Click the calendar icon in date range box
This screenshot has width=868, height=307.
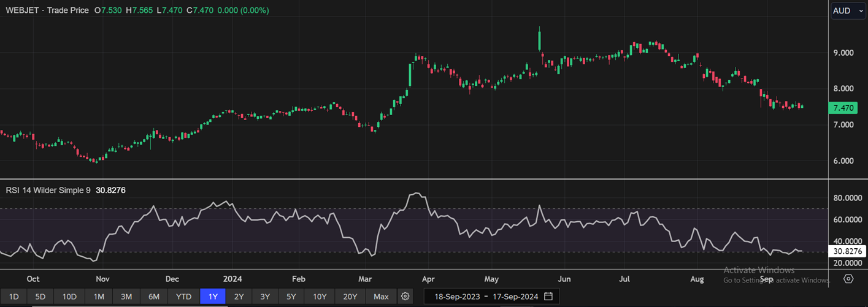(x=548, y=297)
